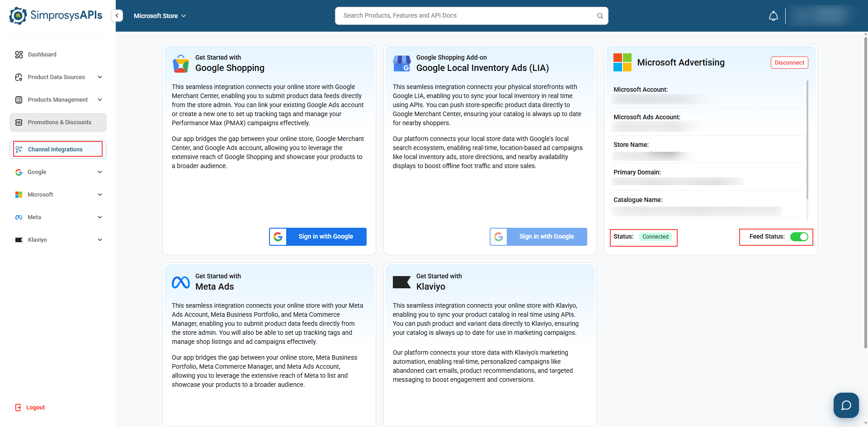Disconnect Microsoft Advertising
The height and width of the screenshot is (427, 868).
pos(789,63)
